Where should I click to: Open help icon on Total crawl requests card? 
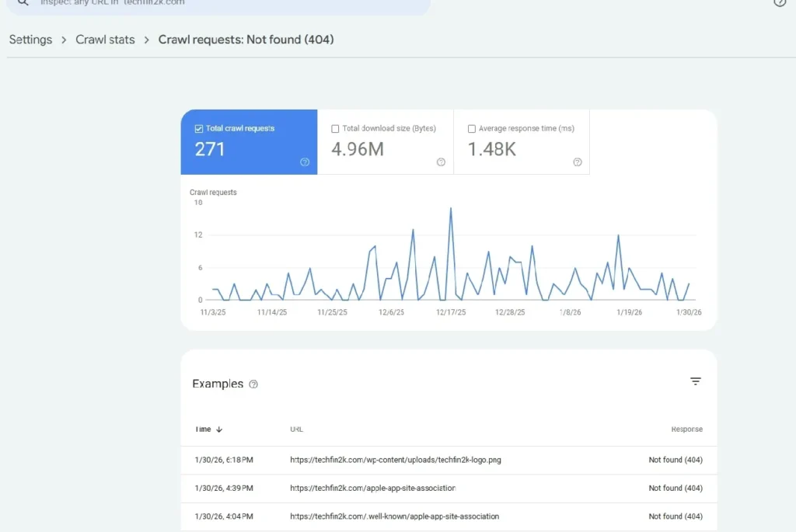(x=305, y=162)
